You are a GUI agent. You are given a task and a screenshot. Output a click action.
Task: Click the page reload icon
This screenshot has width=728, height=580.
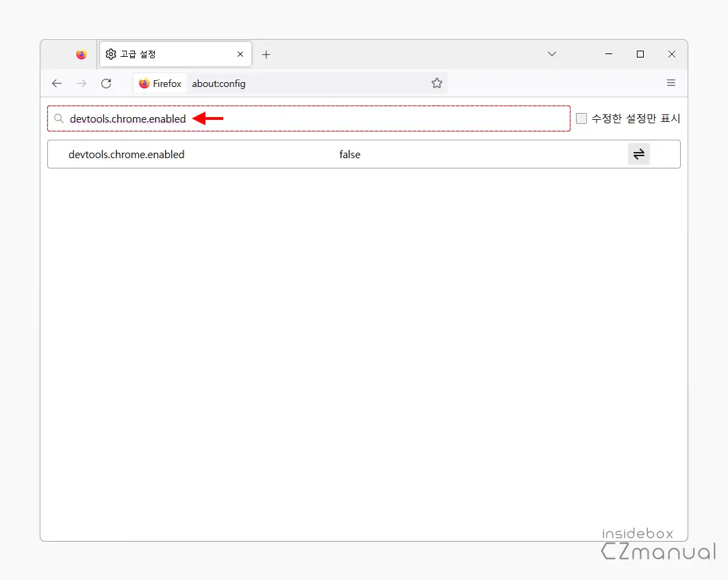[106, 83]
